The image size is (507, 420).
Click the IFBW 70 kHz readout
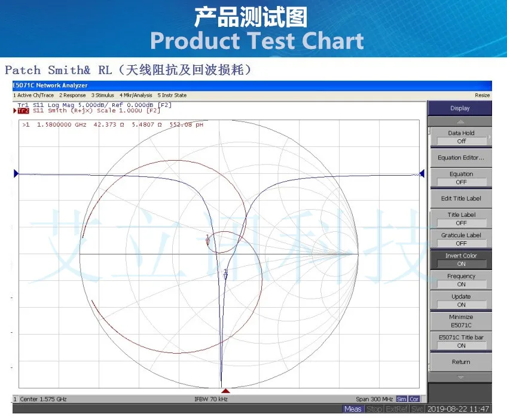tap(211, 399)
